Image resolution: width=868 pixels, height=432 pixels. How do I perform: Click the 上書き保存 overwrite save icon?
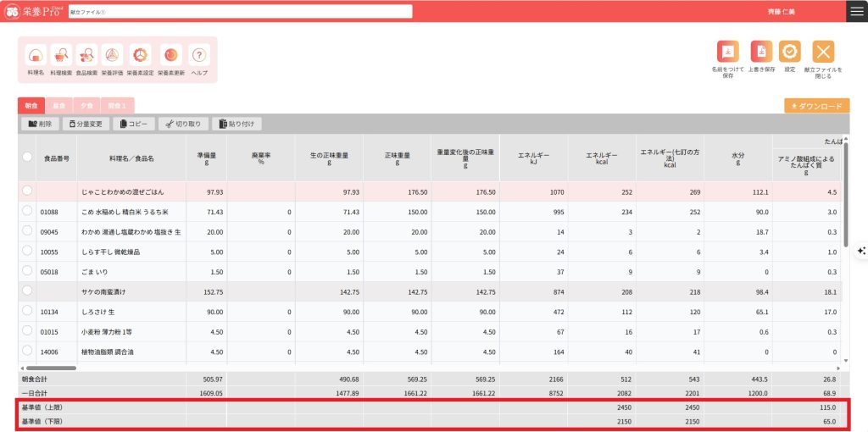tap(760, 53)
